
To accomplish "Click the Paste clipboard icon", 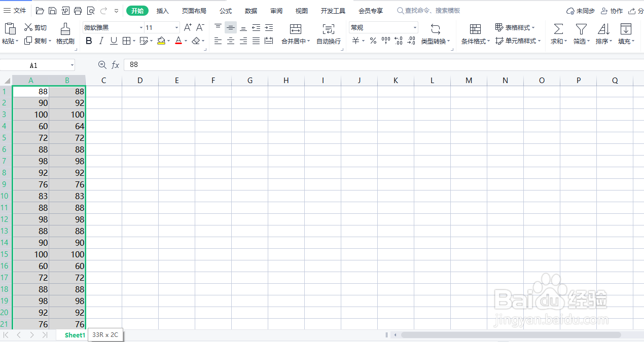I will click(x=10, y=28).
